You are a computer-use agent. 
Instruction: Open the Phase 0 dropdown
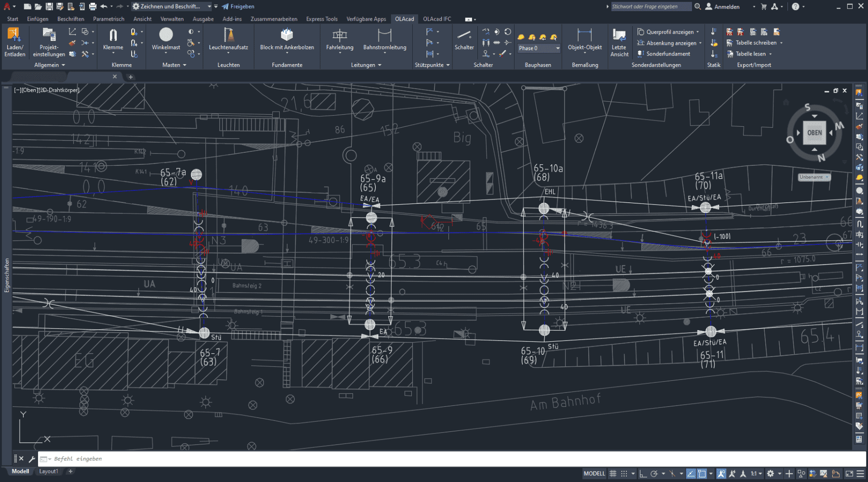[557, 48]
